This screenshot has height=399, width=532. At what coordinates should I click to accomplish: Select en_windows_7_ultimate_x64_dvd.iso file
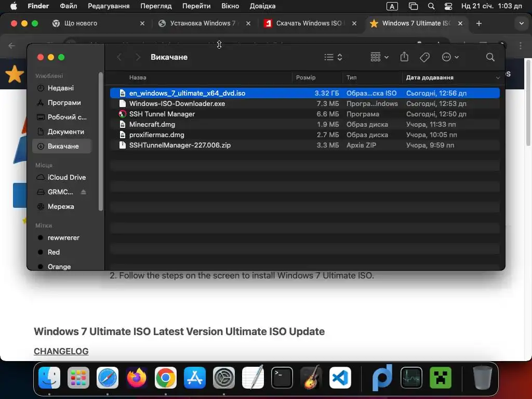pos(304,93)
